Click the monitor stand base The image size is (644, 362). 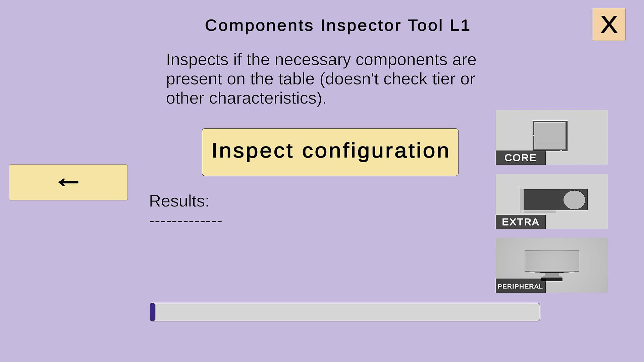coord(552,279)
